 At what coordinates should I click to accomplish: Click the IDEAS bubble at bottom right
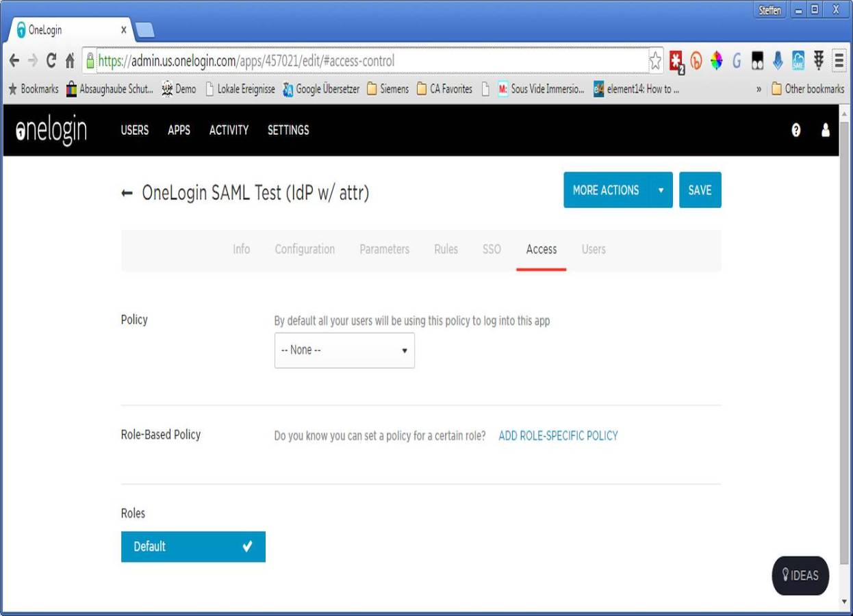(x=799, y=576)
